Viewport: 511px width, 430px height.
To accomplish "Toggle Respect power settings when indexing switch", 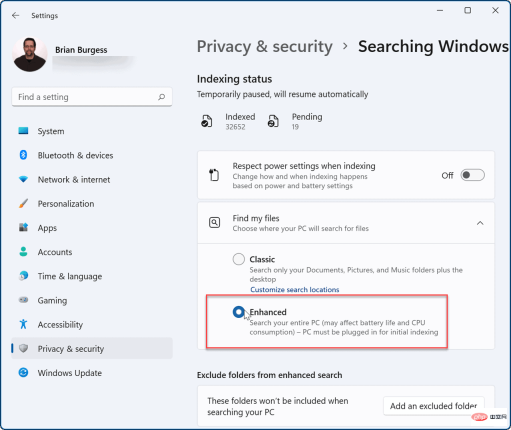I will [472, 175].
